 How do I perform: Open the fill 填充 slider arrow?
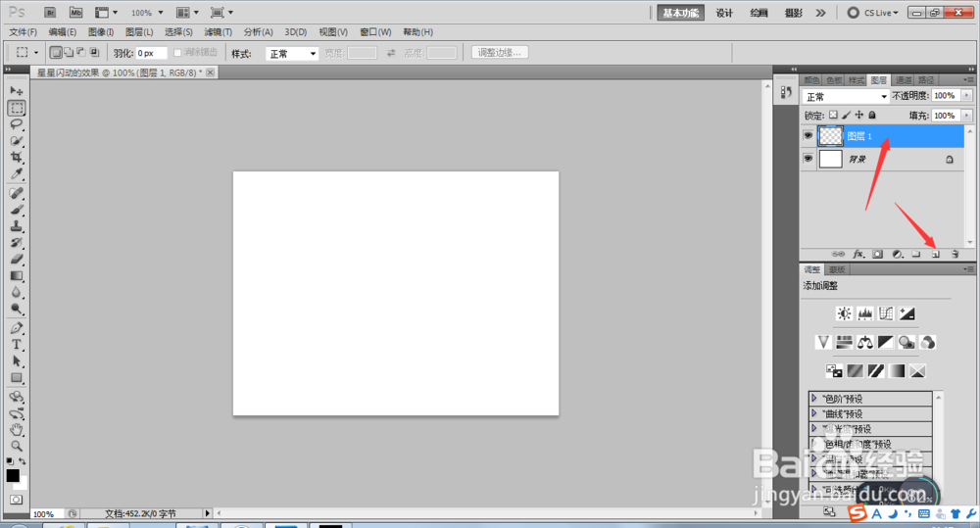coord(967,115)
